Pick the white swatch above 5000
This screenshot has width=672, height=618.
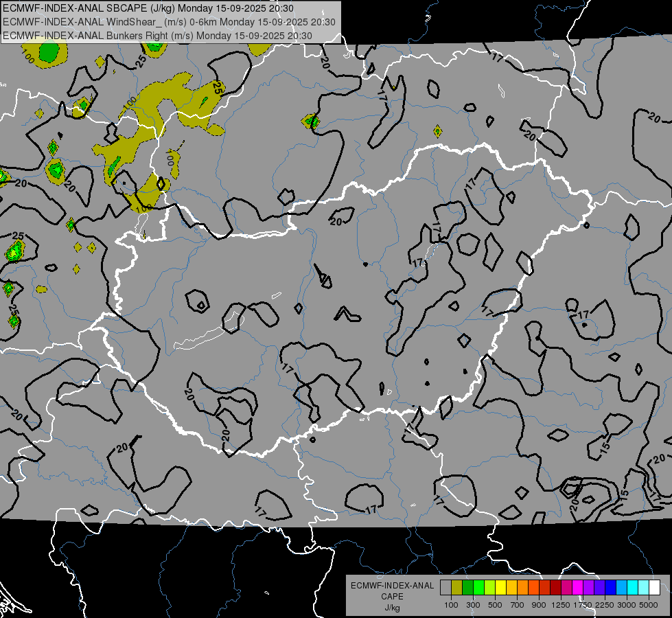pos(654,587)
